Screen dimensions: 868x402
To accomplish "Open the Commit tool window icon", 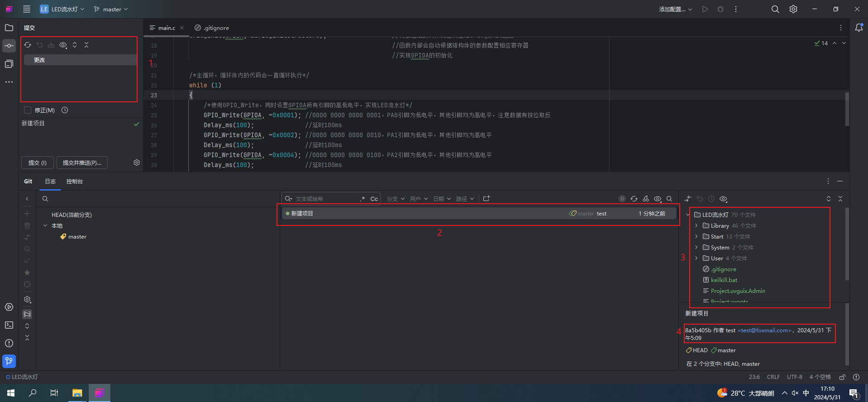I will pyautogui.click(x=9, y=46).
